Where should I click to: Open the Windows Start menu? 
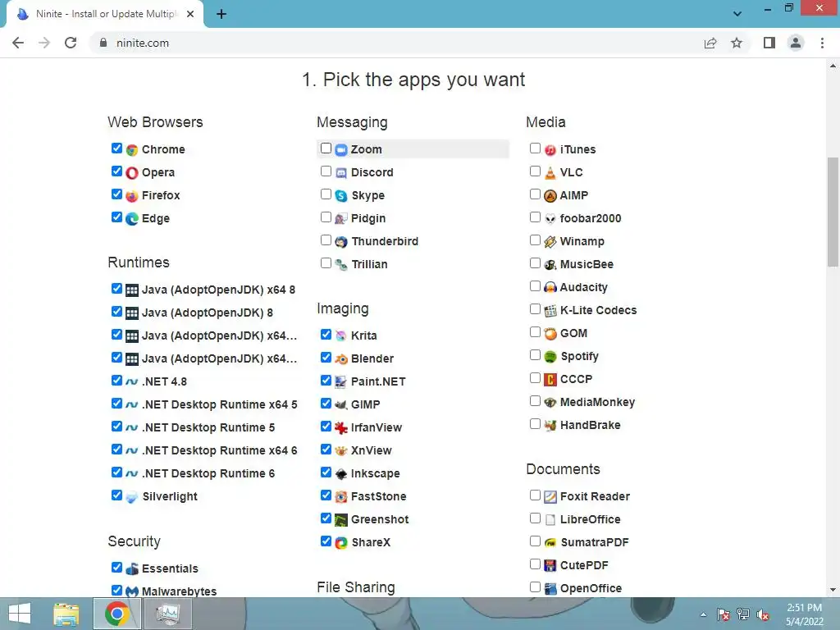[x=20, y=614]
